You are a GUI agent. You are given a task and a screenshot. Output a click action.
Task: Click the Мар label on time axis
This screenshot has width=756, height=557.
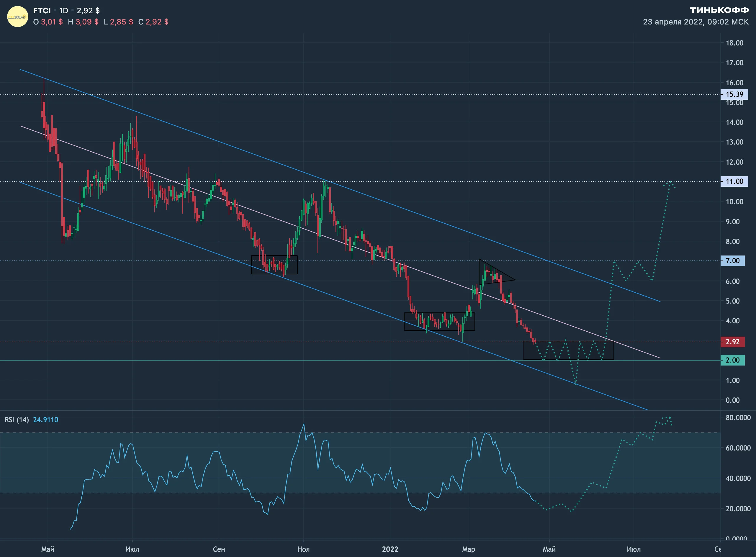tap(469, 549)
